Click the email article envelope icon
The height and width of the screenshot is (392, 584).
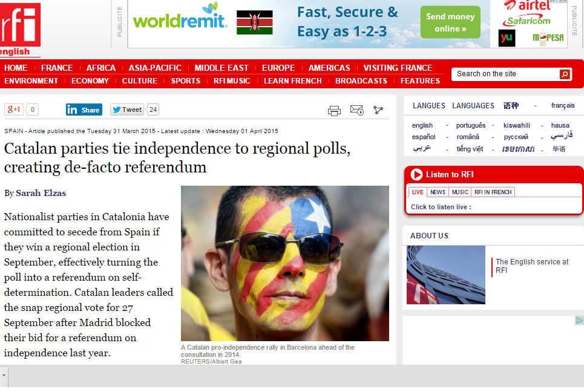point(357,110)
